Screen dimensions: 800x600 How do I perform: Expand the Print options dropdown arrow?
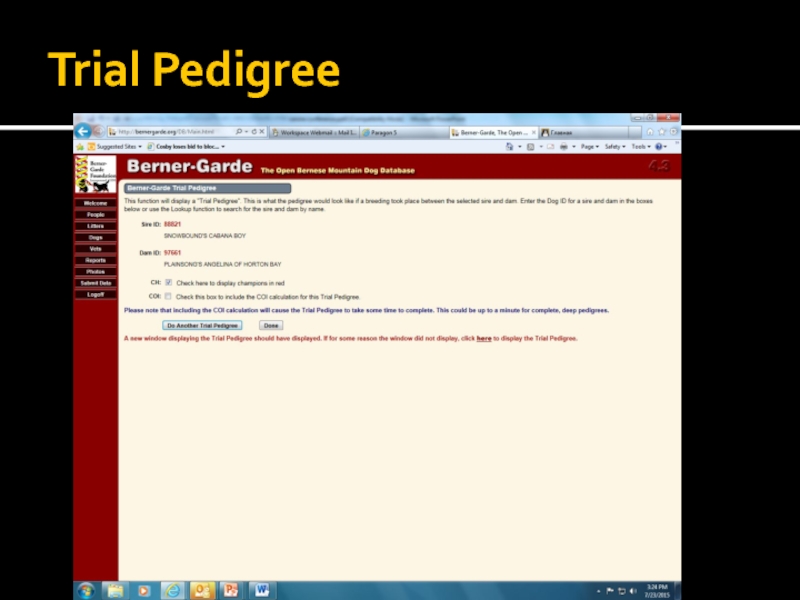(573, 147)
